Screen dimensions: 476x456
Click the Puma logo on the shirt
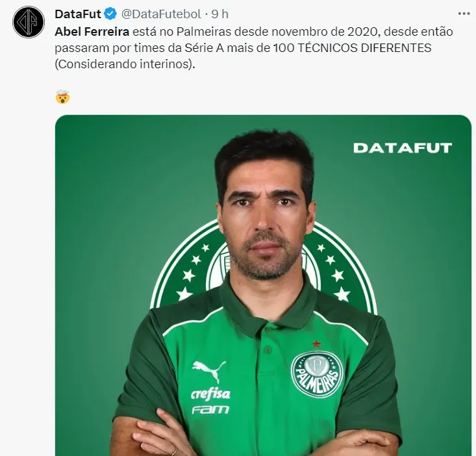(x=210, y=370)
